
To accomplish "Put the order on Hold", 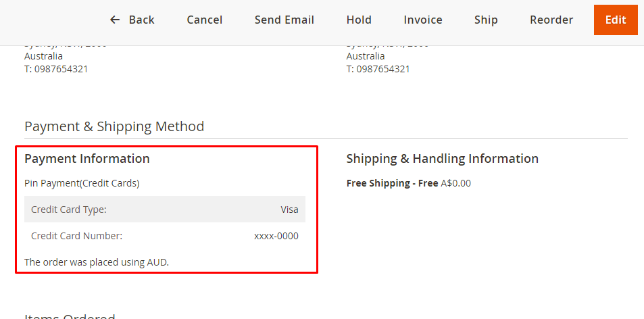I will coord(359,20).
